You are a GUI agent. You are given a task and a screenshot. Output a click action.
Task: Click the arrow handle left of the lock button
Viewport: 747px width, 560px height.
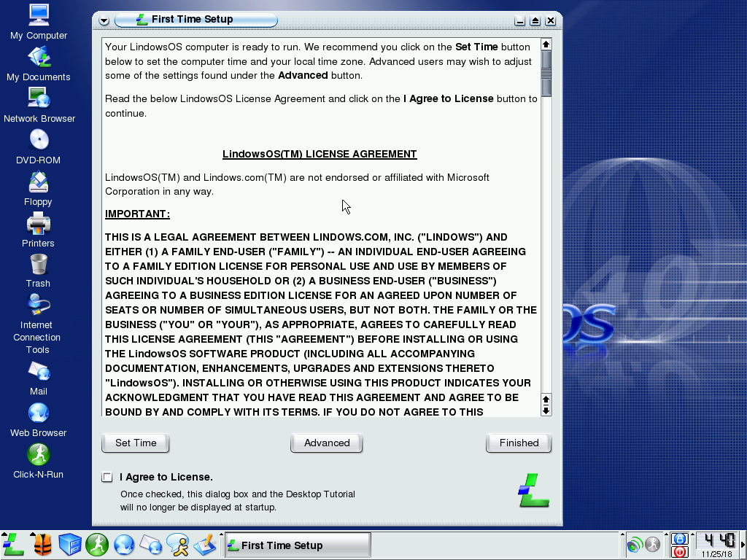(667, 534)
